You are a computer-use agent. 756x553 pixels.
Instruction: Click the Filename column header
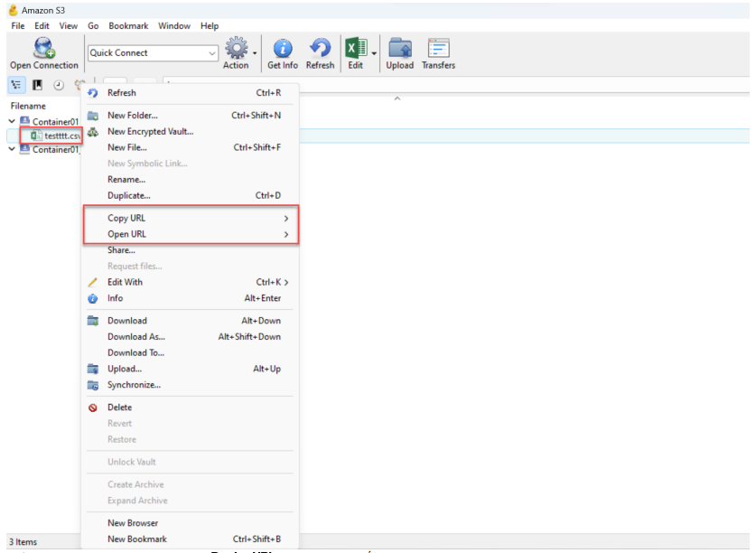(28, 106)
